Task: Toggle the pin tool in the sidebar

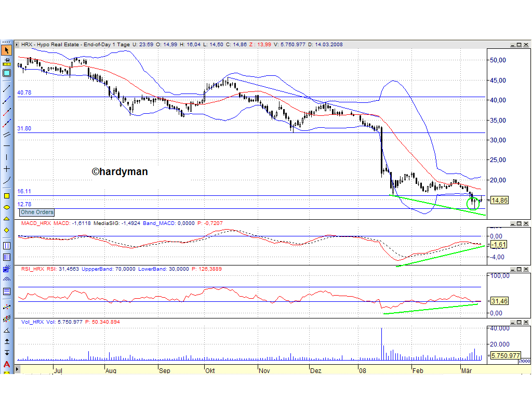Action: [6, 61]
